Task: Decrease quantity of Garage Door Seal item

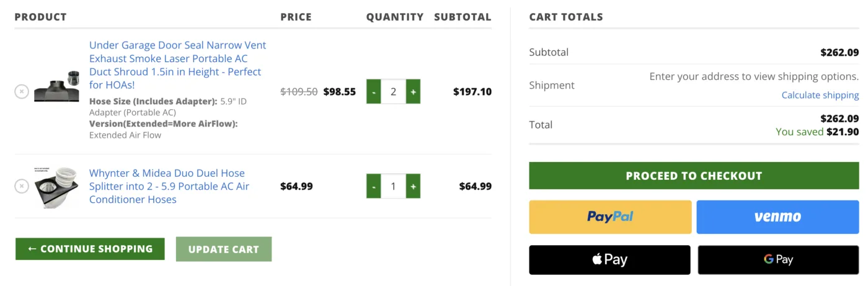Action: point(373,92)
